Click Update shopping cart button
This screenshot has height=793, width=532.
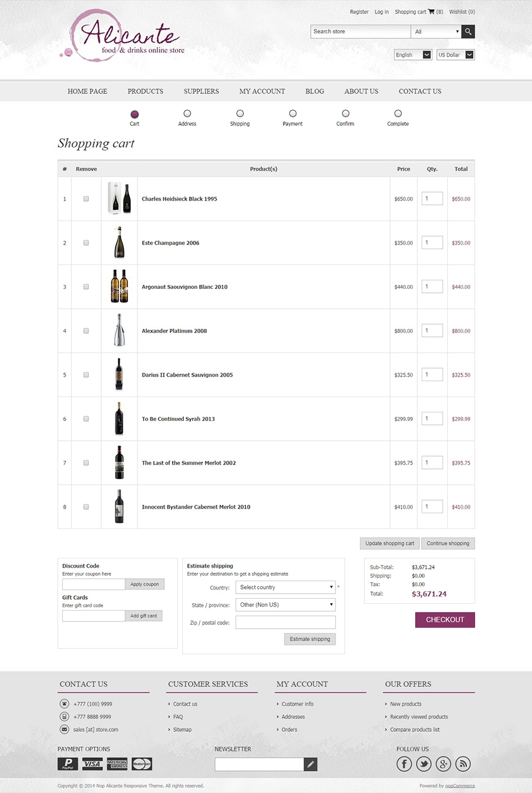point(389,543)
